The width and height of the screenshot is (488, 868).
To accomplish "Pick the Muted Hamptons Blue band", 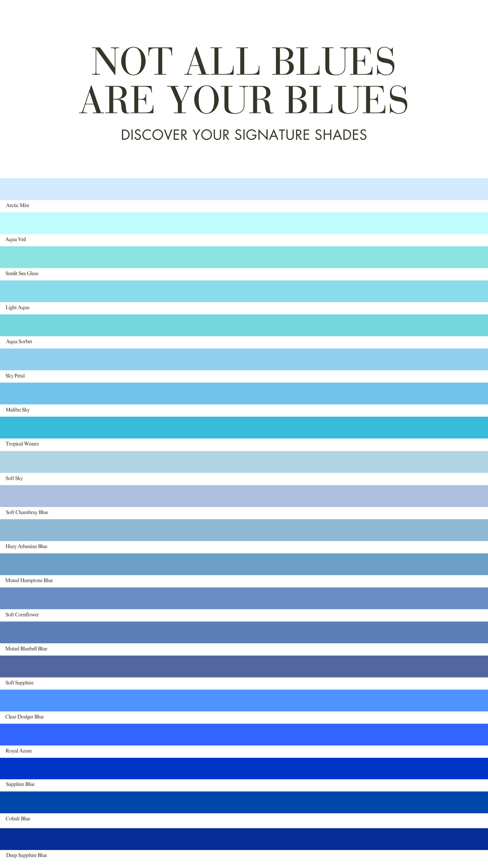I will tap(244, 564).
